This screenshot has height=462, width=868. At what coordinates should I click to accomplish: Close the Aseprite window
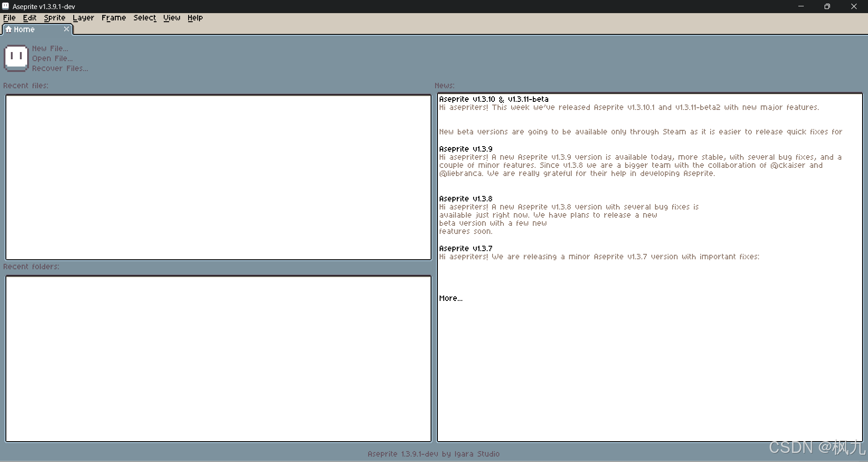click(x=854, y=6)
